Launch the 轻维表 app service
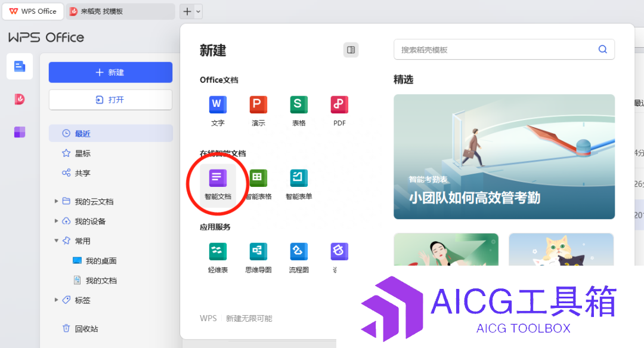The height and width of the screenshot is (348, 644). (x=218, y=258)
